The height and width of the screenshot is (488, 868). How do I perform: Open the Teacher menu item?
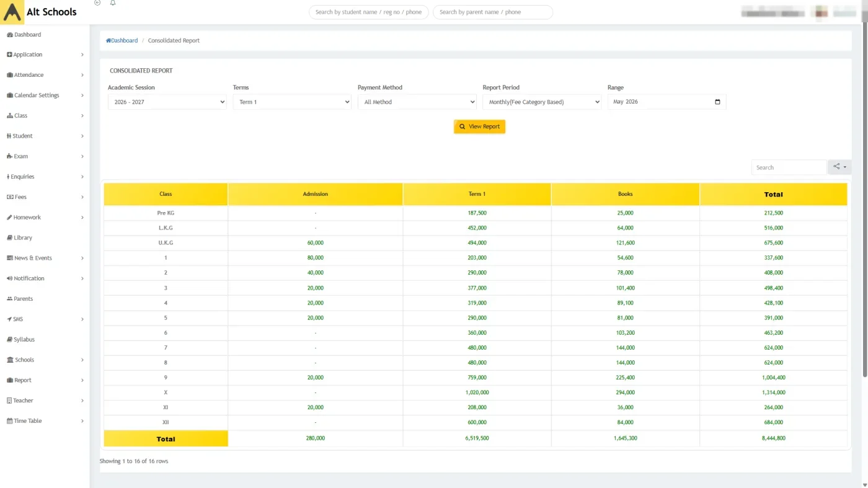(x=45, y=401)
